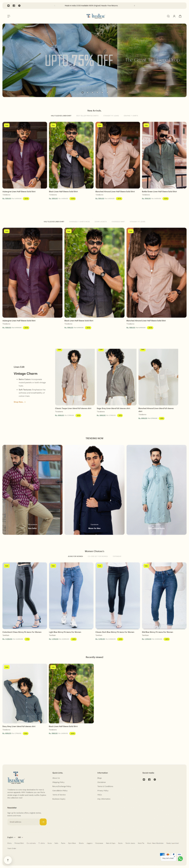Click the back-to-top arrow button

8,860
